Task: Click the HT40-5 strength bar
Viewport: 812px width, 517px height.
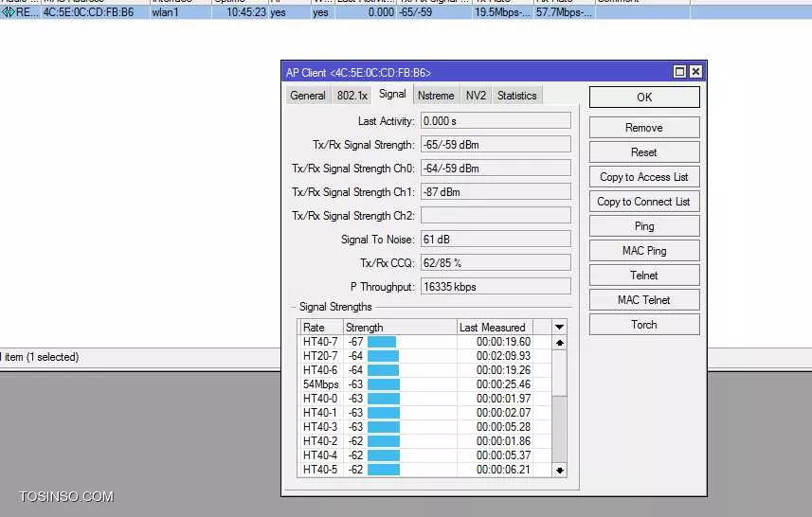Action: click(384, 470)
